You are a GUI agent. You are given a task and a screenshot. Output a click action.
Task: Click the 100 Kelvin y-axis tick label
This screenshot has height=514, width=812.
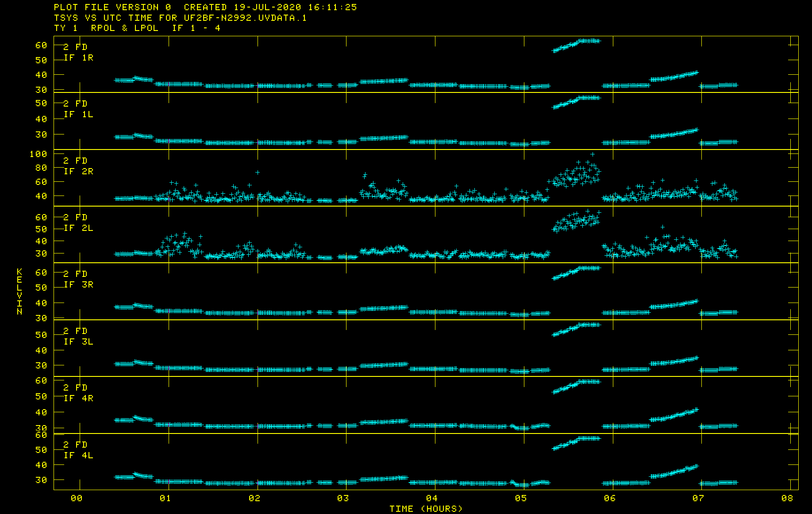[38, 154]
